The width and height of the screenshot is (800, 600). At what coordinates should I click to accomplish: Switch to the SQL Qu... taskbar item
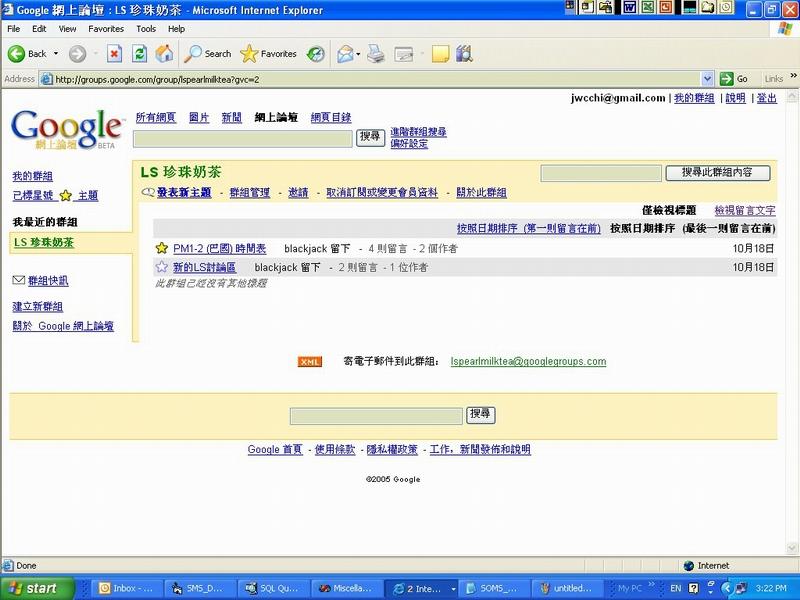275,588
